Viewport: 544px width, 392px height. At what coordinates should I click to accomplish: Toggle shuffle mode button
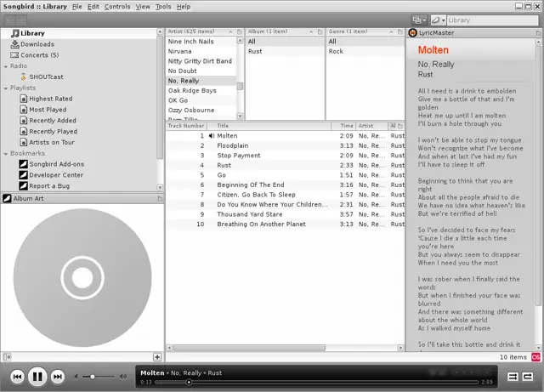pyautogui.click(x=513, y=377)
